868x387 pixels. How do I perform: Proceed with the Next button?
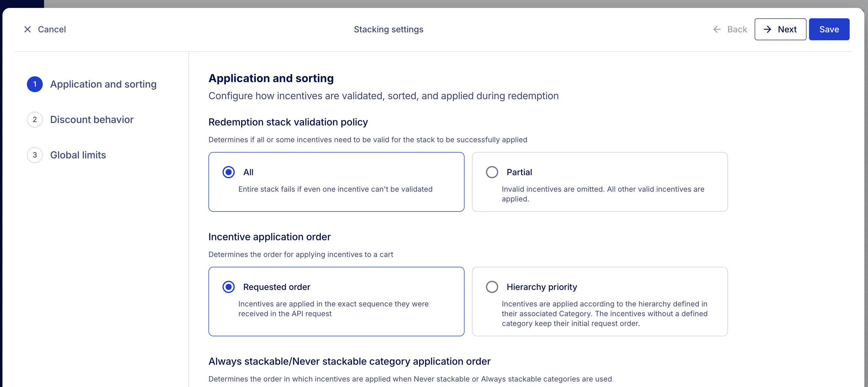pos(780,29)
